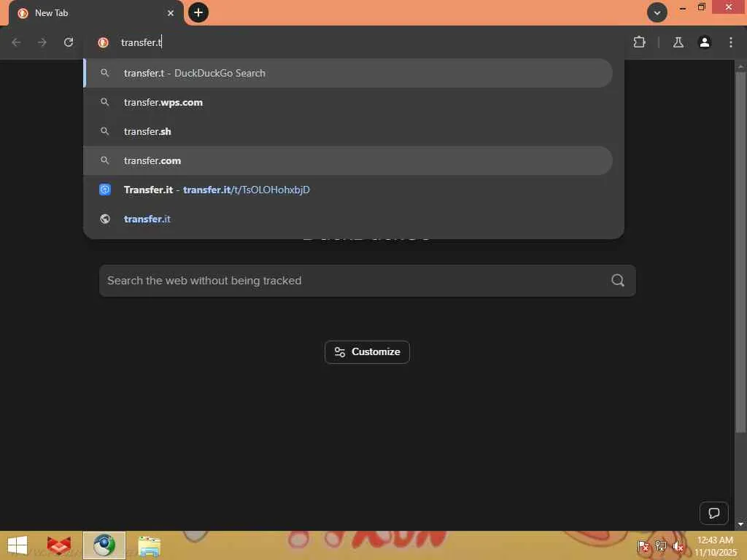
Task: Open the three-dot browser menu
Action: coord(731,42)
